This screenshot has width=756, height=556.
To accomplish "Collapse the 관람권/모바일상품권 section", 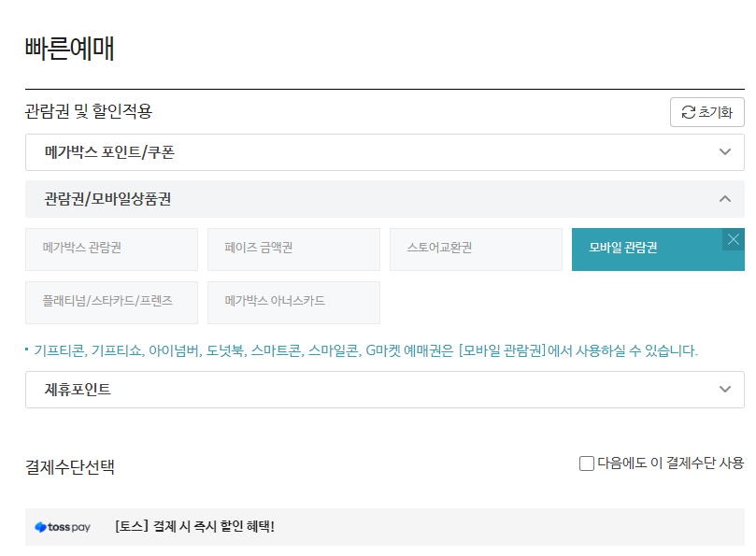I will point(385,199).
